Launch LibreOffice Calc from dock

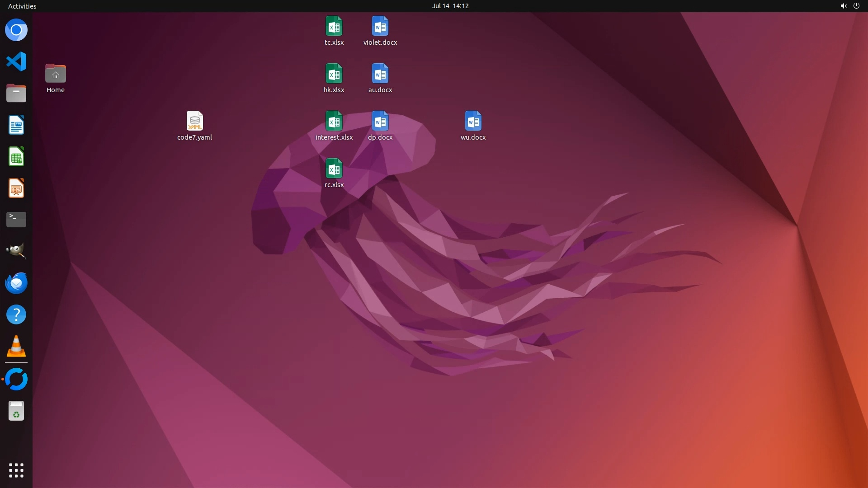[16, 157]
